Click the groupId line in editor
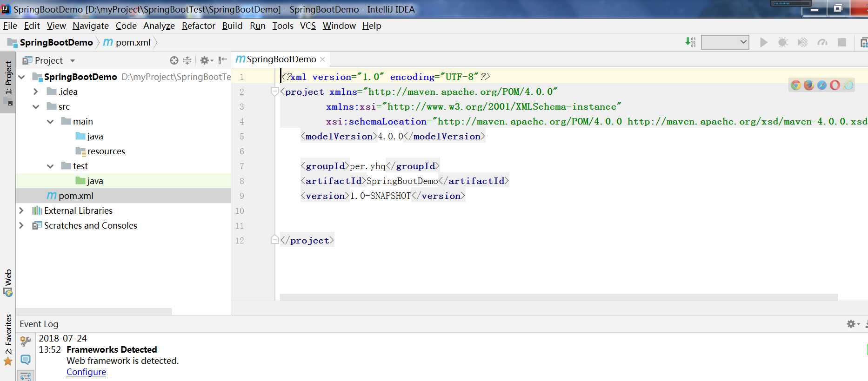868x381 pixels. (370, 166)
